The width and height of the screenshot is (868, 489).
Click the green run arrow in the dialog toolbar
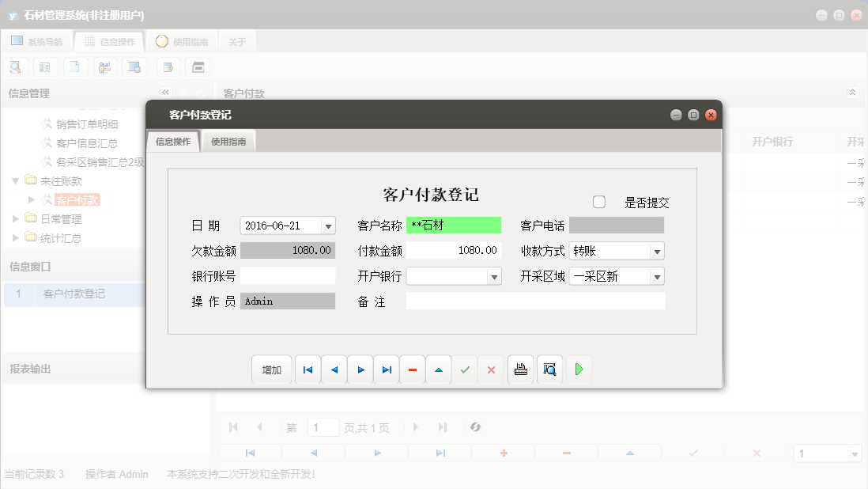[x=579, y=369]
